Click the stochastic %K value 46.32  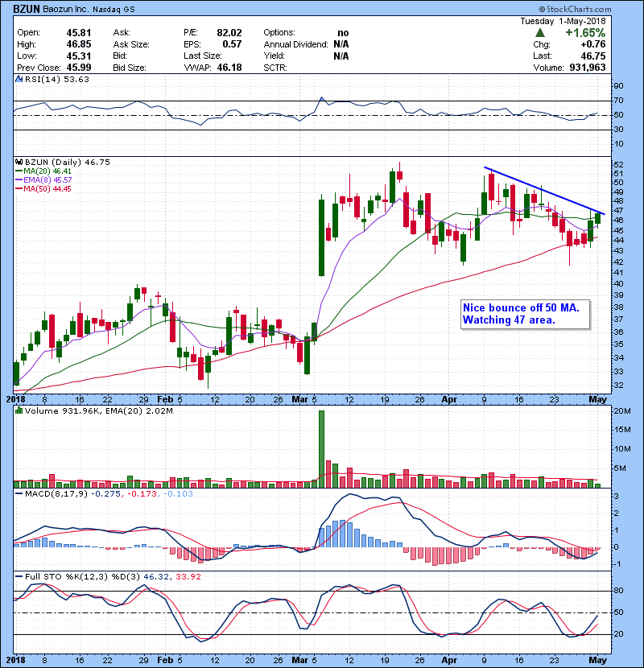155,577
